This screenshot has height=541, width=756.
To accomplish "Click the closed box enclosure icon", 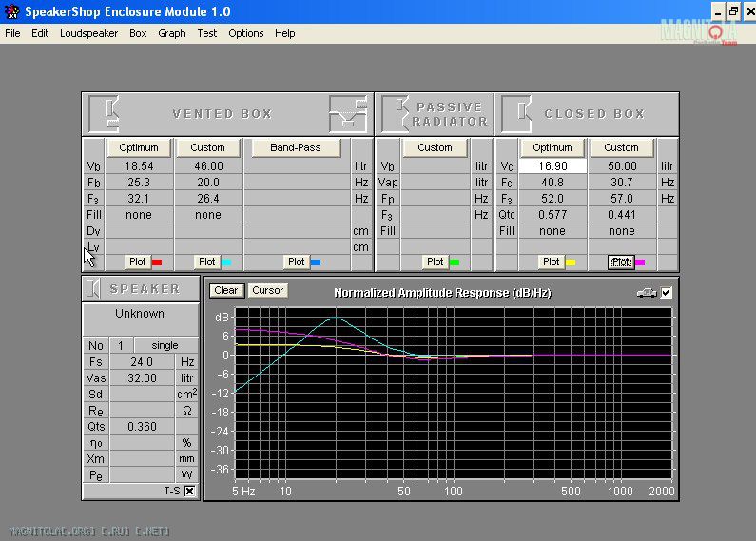I will pos(516,114).
